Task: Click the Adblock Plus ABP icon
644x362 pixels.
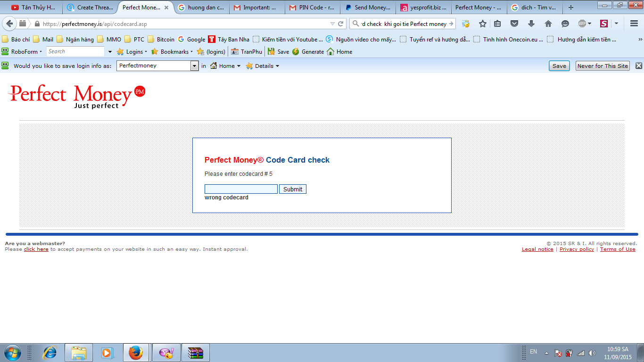Action: (582, 24)
